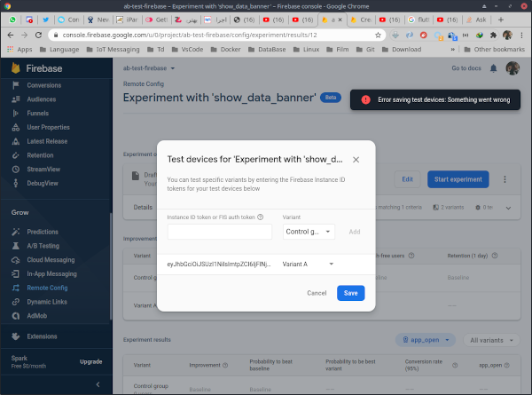Click the Extensions sidebar icon
532x395 pixels.
click(x=16, y=336)
